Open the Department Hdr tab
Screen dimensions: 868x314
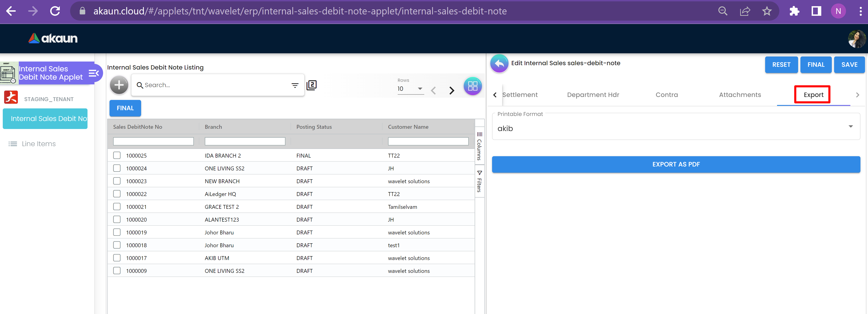[x=593, y=95]
